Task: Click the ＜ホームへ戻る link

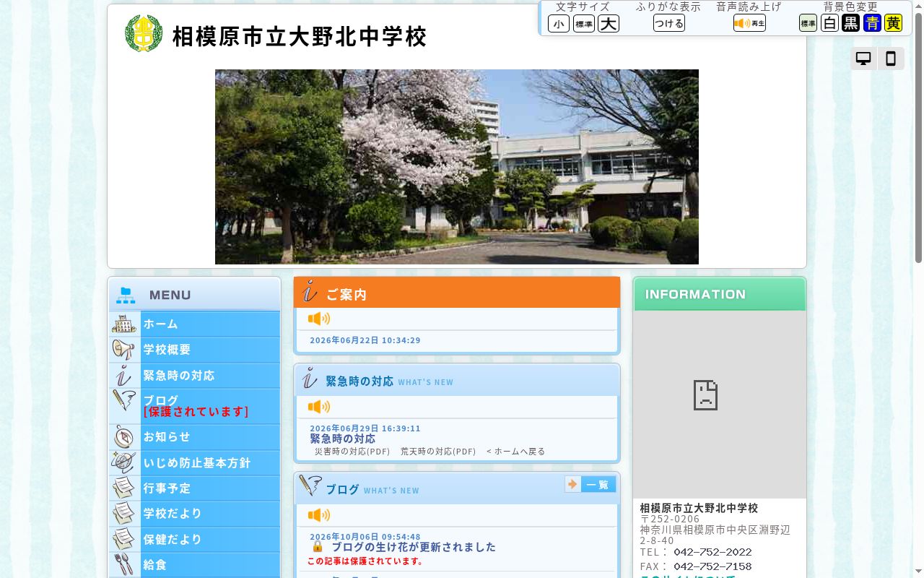Action: tap(515, 452)
